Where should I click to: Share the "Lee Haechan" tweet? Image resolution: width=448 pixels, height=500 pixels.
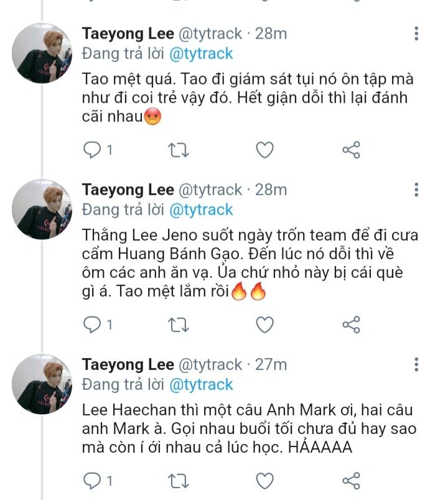(x=351, y=480)
